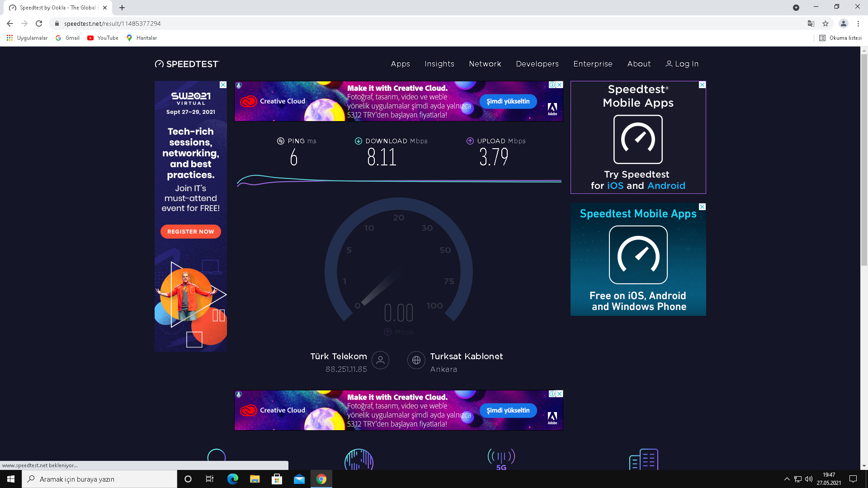Click the upload arrow icon
868x488 pixels.
coord(470,141)
